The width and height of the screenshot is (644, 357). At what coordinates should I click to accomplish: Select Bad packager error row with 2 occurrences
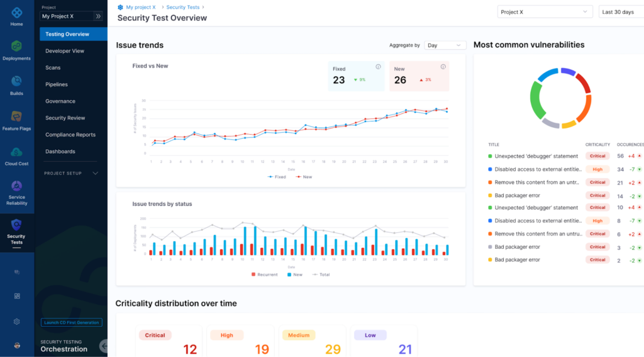pos(565,260)
